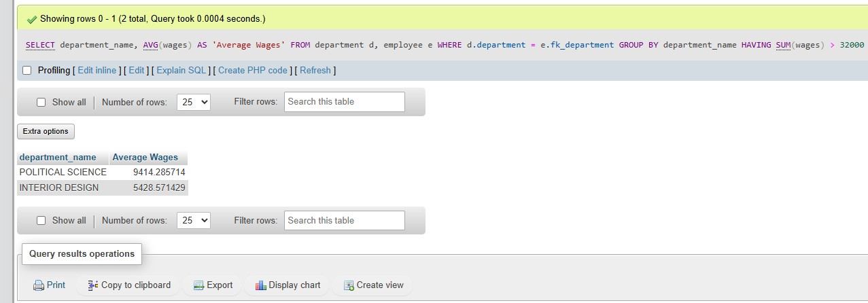
Task: Enable the Profiling checkbox
Action: (x=27, y=70)
